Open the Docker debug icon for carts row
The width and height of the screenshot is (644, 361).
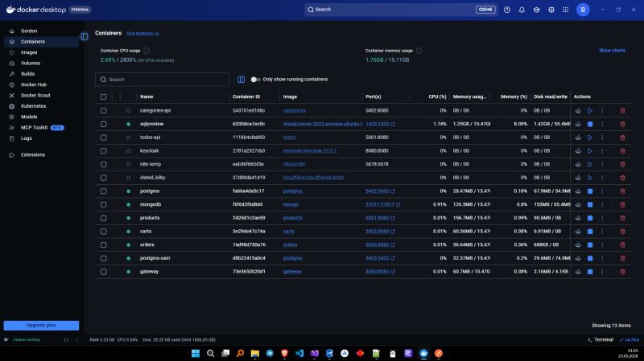coord(578,232)
